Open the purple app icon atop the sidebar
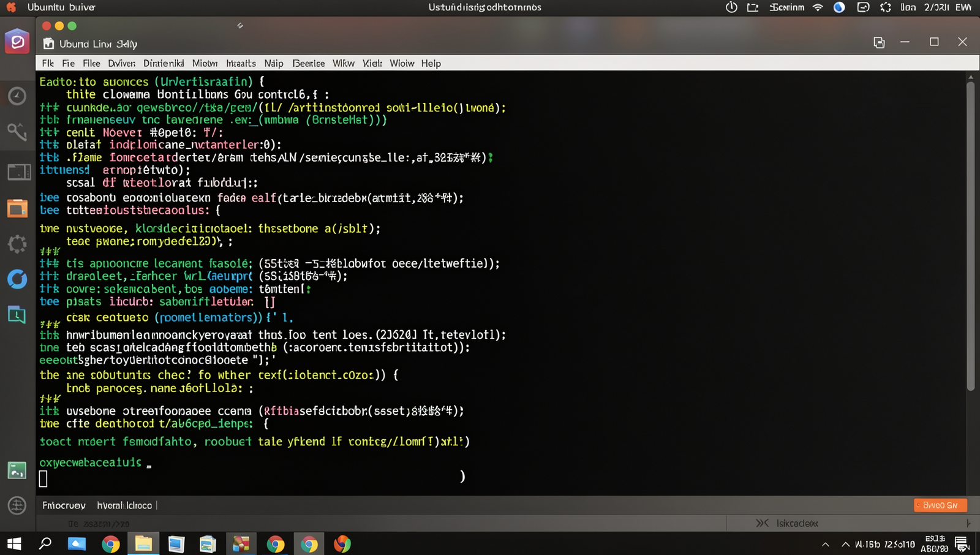The height and width of the screenshot is (555, 980). pyautogui.click(x=17, y=42)
